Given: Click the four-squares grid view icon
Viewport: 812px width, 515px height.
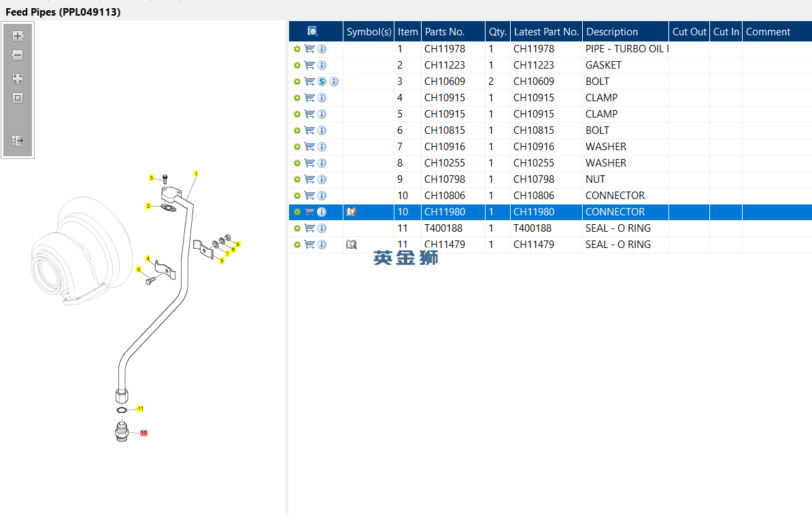Looking at the screenshot, I should click(x=18, y=79).
